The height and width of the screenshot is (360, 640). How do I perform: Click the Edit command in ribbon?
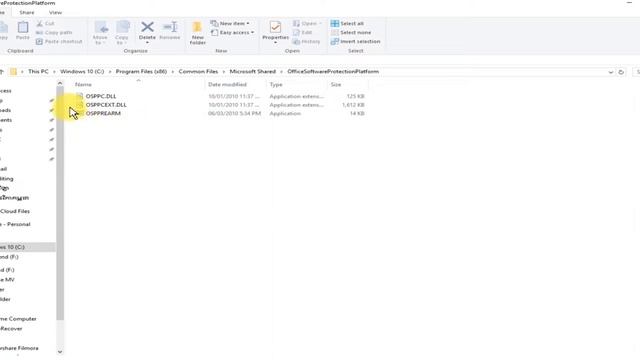pyautogui.click(x=303, y=33)
